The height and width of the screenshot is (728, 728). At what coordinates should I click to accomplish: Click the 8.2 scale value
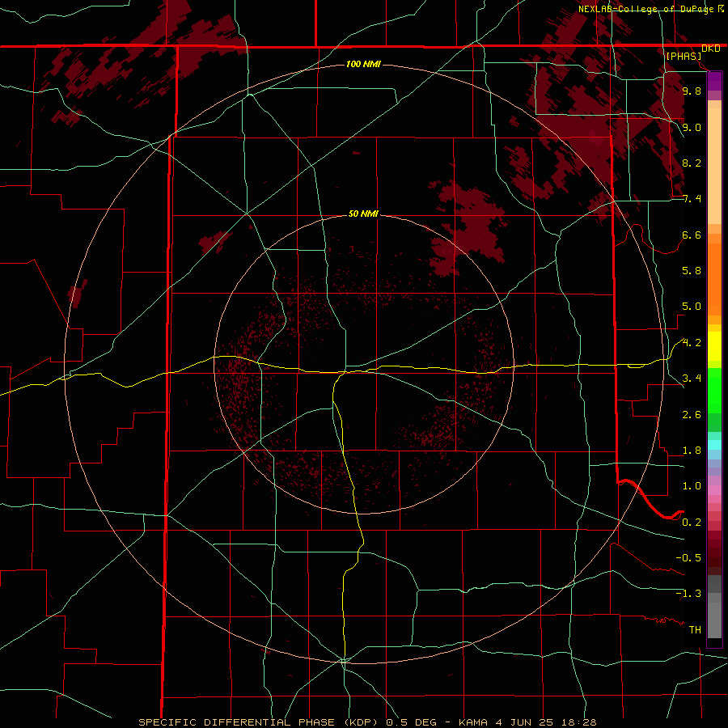coord(692,163)
